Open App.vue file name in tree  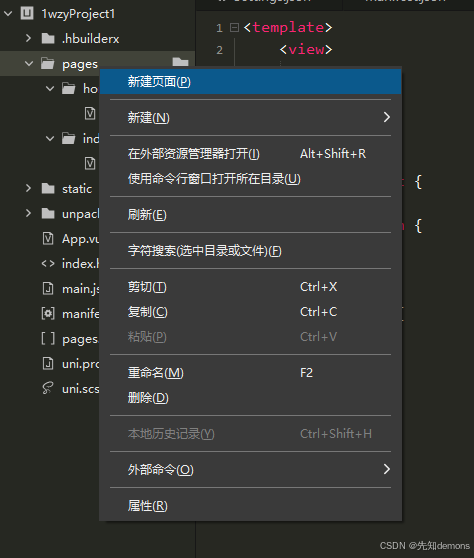click(x=81, y=239)
